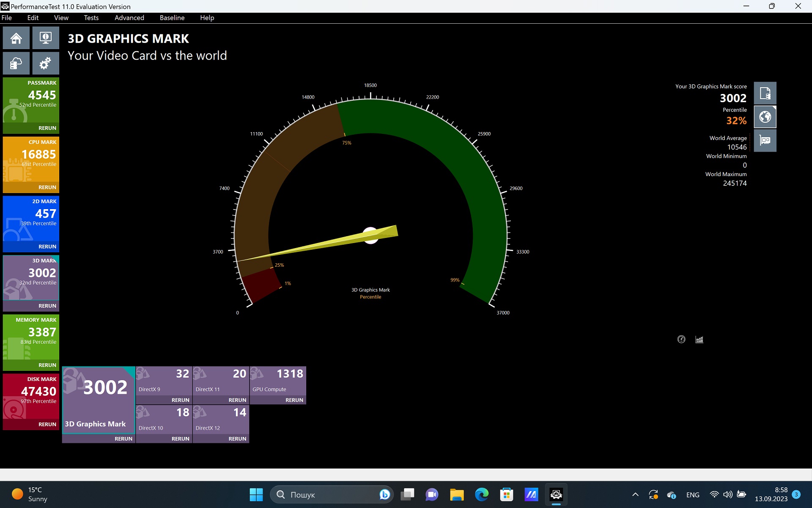Select the DirectX 11 result tile

(221, 381)
